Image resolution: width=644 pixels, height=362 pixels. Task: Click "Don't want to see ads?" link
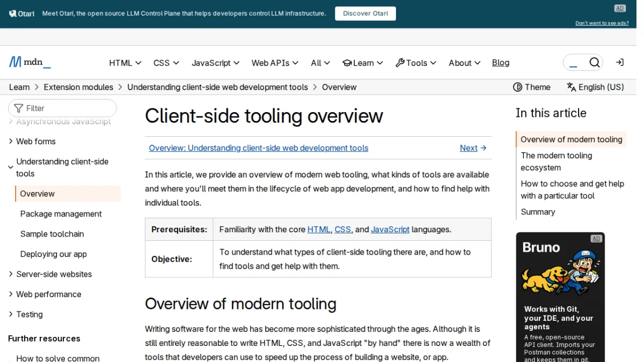602,23
